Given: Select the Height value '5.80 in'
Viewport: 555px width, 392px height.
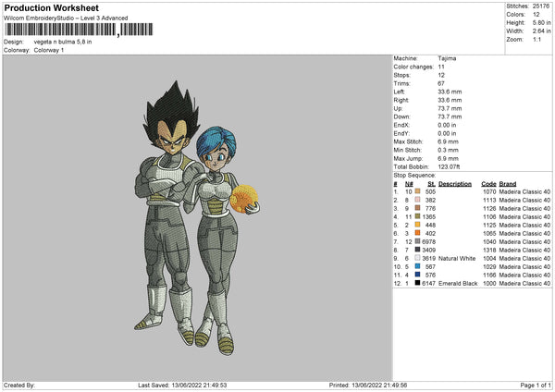Looking at the screenshot, I should (x=541, y=22).
